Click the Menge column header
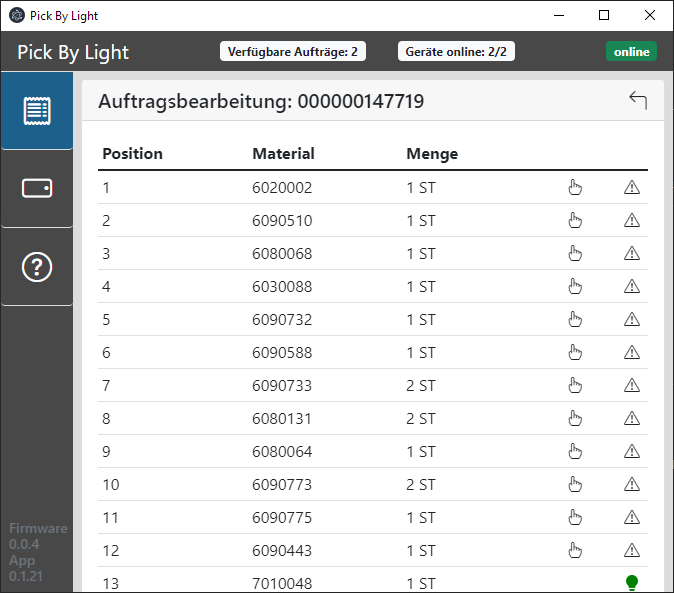 432,154
